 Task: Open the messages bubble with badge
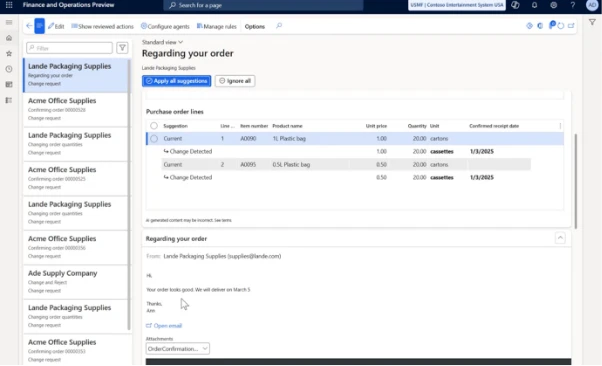tap(552, 25)
